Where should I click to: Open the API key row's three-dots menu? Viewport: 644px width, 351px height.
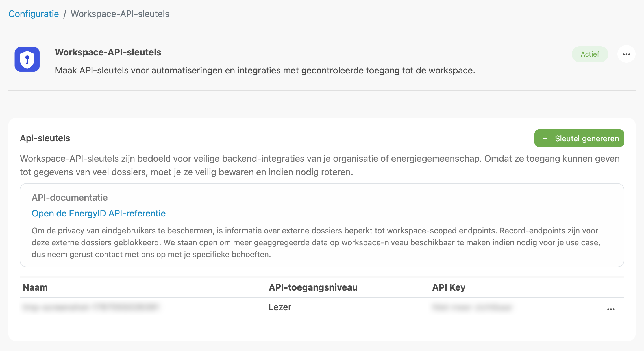pos(611,309)
